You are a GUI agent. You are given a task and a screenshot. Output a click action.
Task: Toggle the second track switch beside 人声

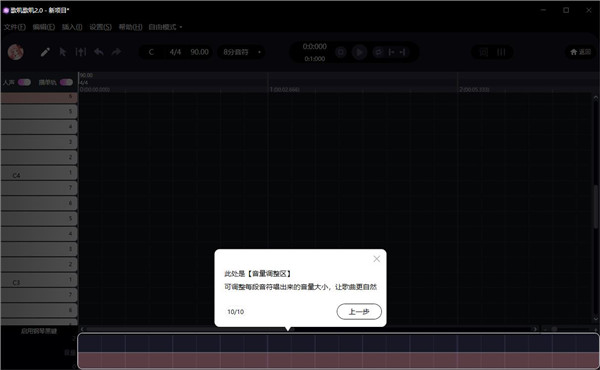[66, 82]
